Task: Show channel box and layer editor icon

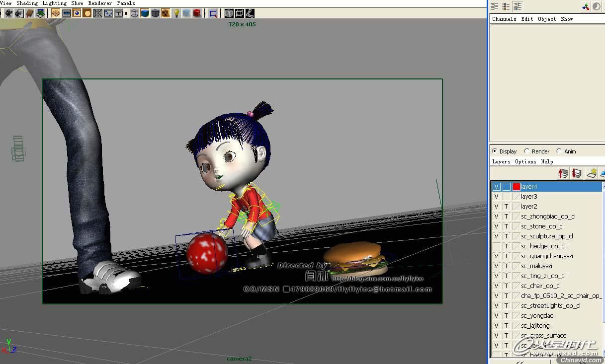Action: (518, 6)
